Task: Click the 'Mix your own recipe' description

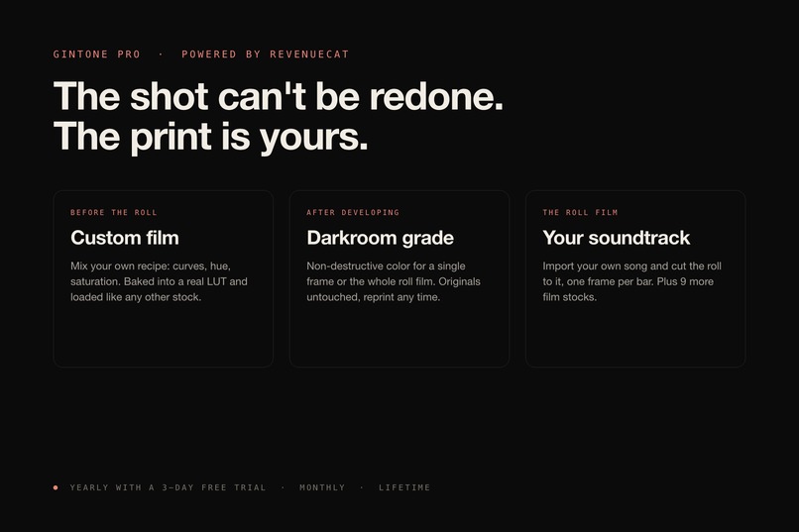Action: (x=159, y=281)
